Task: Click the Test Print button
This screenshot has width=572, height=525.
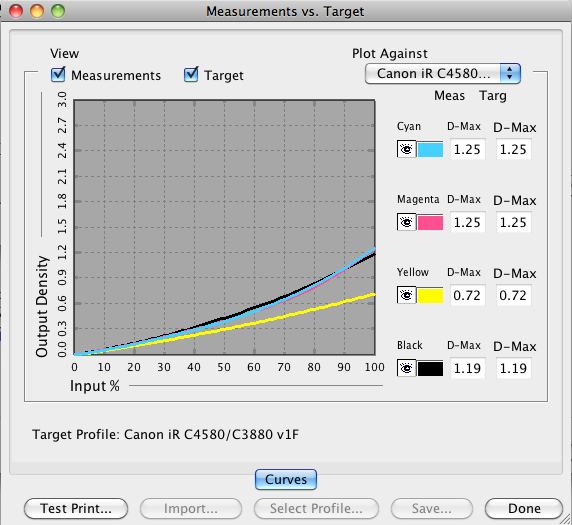Action: coord(76,508)
